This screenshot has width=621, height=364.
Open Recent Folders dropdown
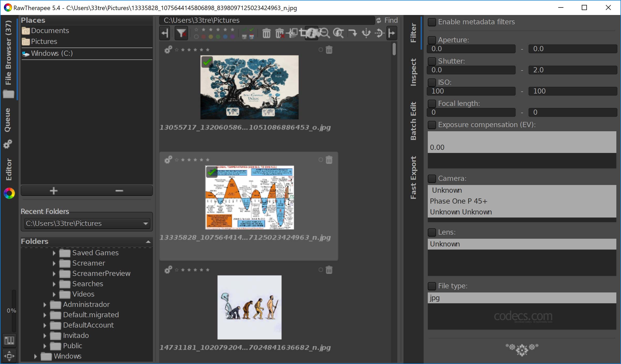87,223
